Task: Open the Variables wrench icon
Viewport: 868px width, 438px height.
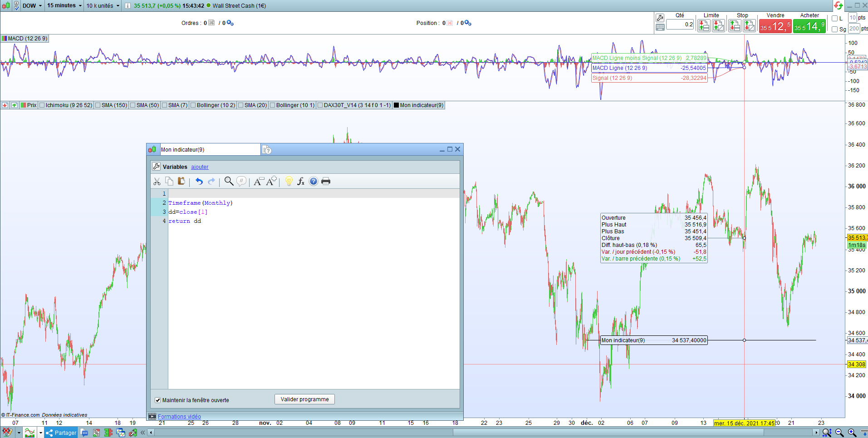Action: coord(156,167)
